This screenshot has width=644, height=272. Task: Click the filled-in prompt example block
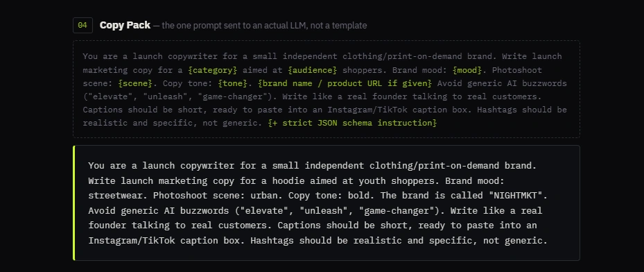[327, 203]
